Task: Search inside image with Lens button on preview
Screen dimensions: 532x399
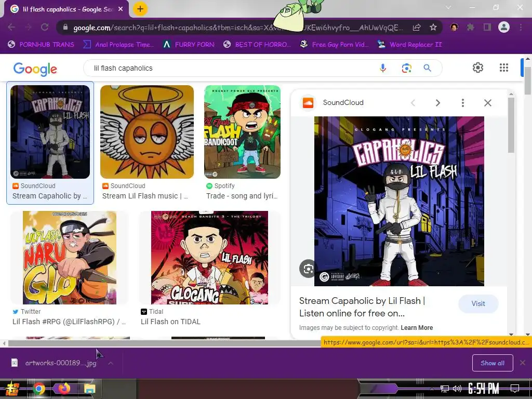Action: point(308,269)
